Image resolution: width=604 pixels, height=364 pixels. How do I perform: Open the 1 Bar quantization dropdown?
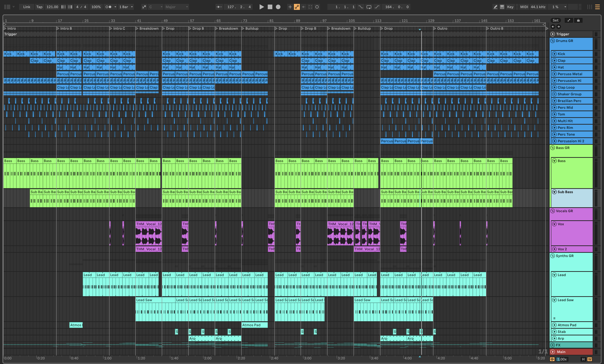pos(126,7)
